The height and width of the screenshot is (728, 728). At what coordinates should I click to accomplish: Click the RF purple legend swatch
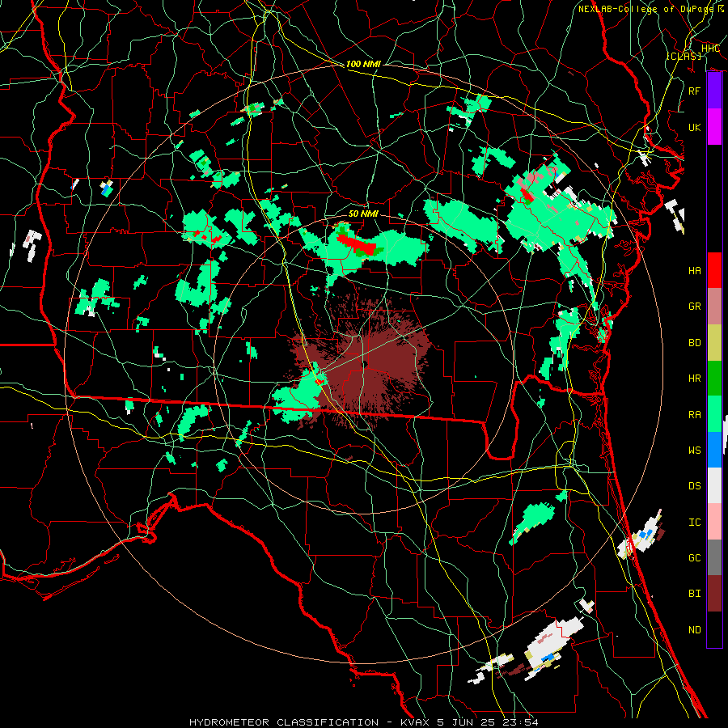714,91
